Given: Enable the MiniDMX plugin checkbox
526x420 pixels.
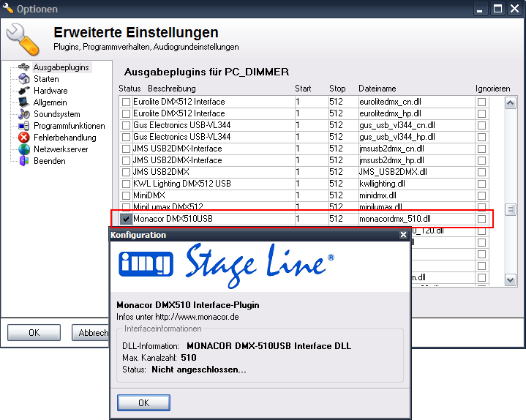Looking at the screenshot, I should click(x=126, y=195).
